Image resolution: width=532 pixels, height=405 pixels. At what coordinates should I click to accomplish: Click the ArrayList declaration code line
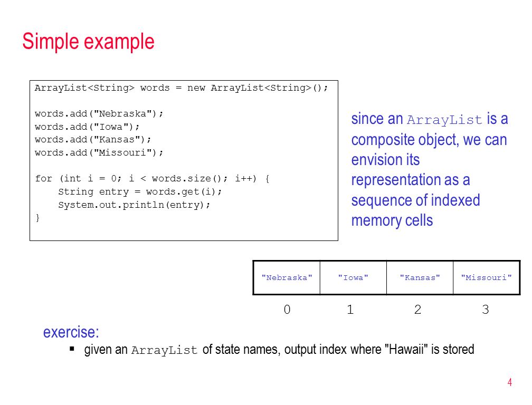coord(182,88)
